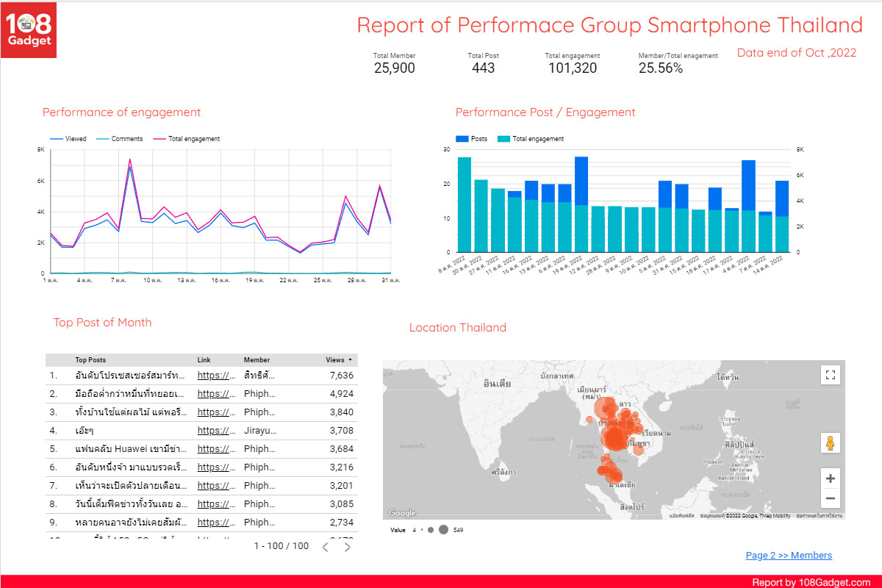
Task: Go to previous page of Top Posts table
Action: pos(325,547)
